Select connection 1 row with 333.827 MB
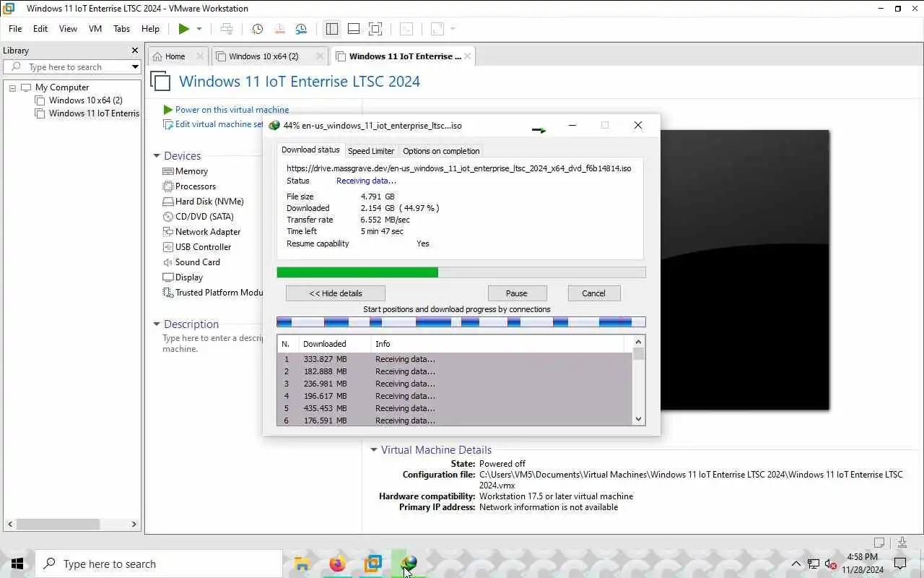The height and width of the screenshot is (578, 924). tap(455, 359)
